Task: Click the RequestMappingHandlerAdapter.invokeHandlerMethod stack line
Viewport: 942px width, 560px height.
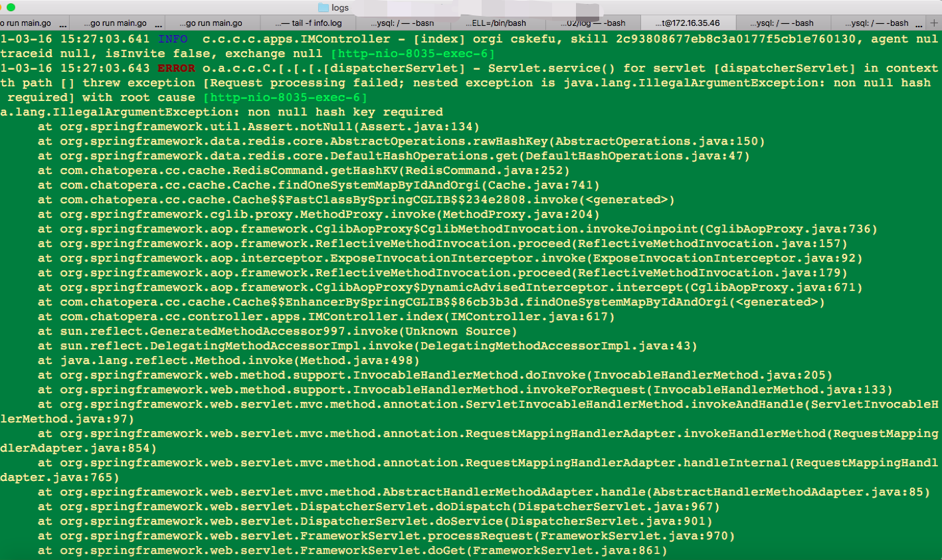Action: click(x=469, y=441)
